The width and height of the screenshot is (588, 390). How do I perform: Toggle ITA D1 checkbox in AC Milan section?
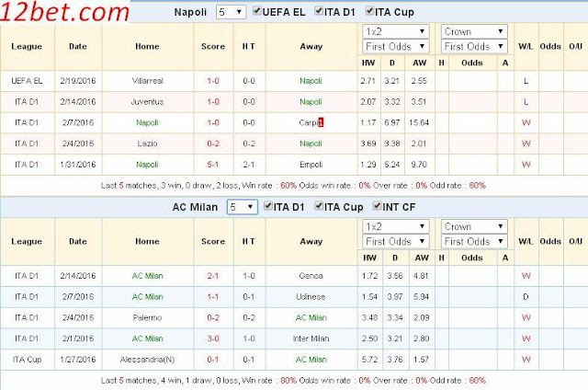268,206
